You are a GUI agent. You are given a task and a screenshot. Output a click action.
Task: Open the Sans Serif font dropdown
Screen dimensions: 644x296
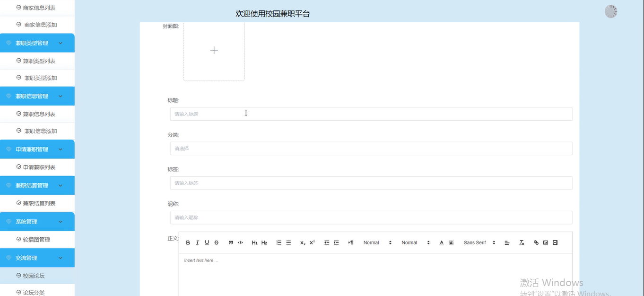[479, 242]
